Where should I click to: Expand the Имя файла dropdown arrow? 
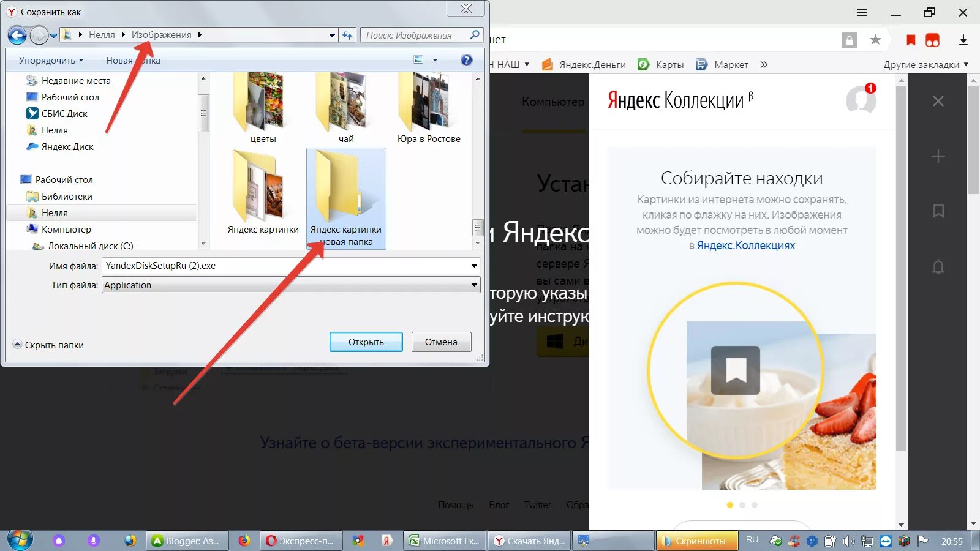(x=474, y=266)
